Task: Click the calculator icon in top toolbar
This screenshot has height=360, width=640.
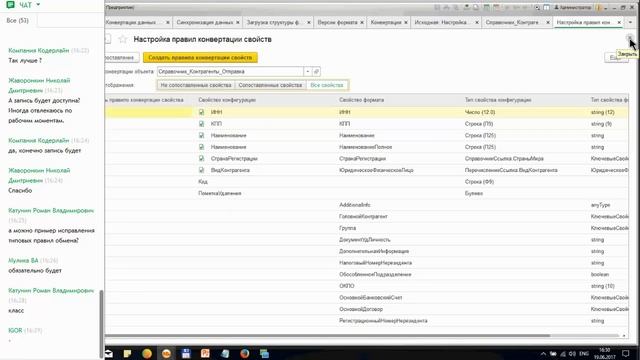Action: 486,8
